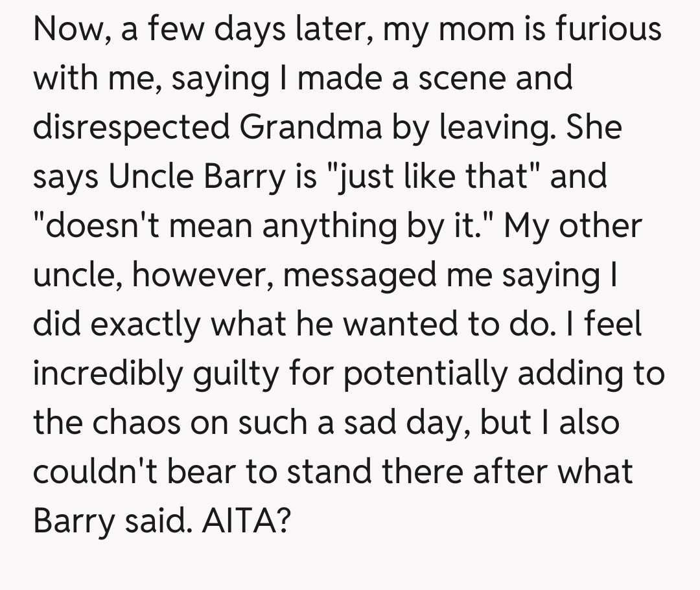The image size is (700, 590).
Task: Click the word "Grandma"
Action: [x=311, y=128]
